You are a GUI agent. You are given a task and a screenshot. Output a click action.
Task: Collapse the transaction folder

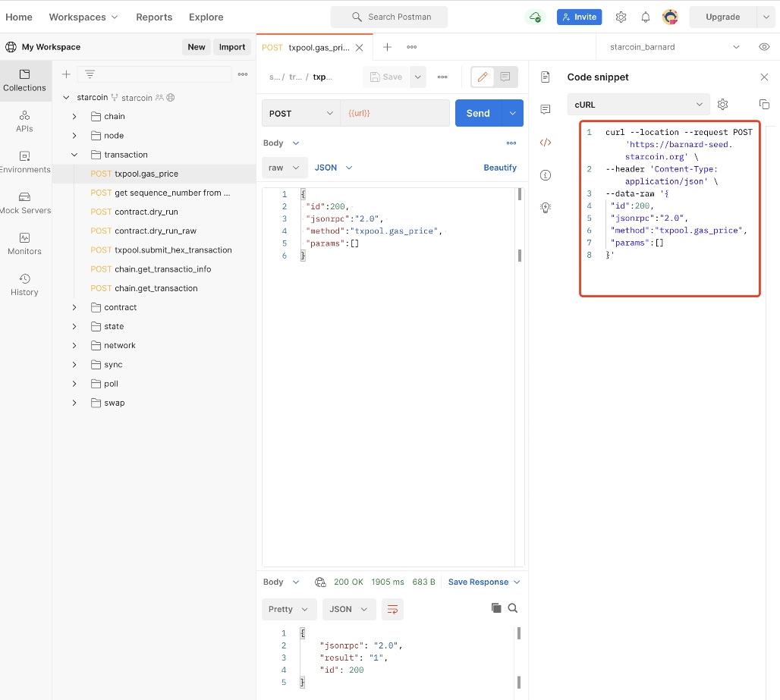point(74,155)
